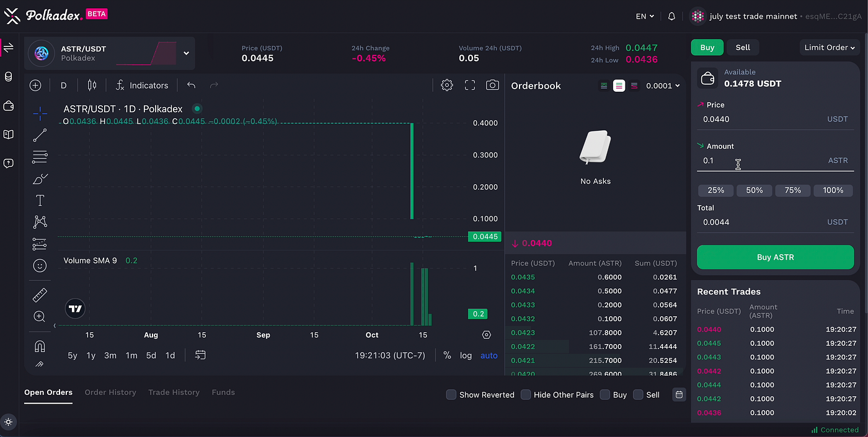868x437 pixels.
Task: Select the zoom in tool
Action: click(40, 317)
